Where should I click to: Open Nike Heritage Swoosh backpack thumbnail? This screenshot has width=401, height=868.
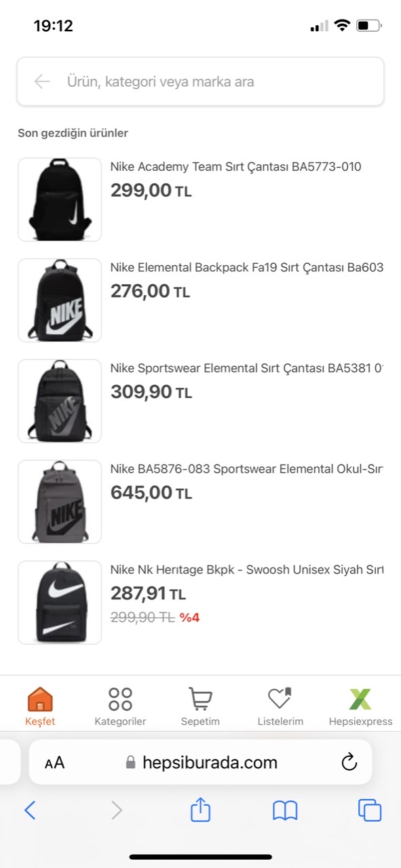click(60, 602)
